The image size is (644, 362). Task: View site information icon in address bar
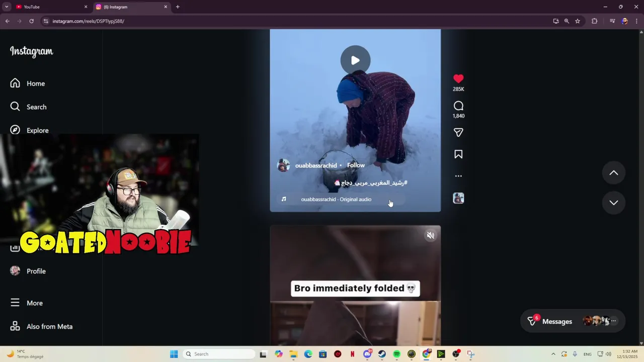pyautogui.click(x=46, y=21)
